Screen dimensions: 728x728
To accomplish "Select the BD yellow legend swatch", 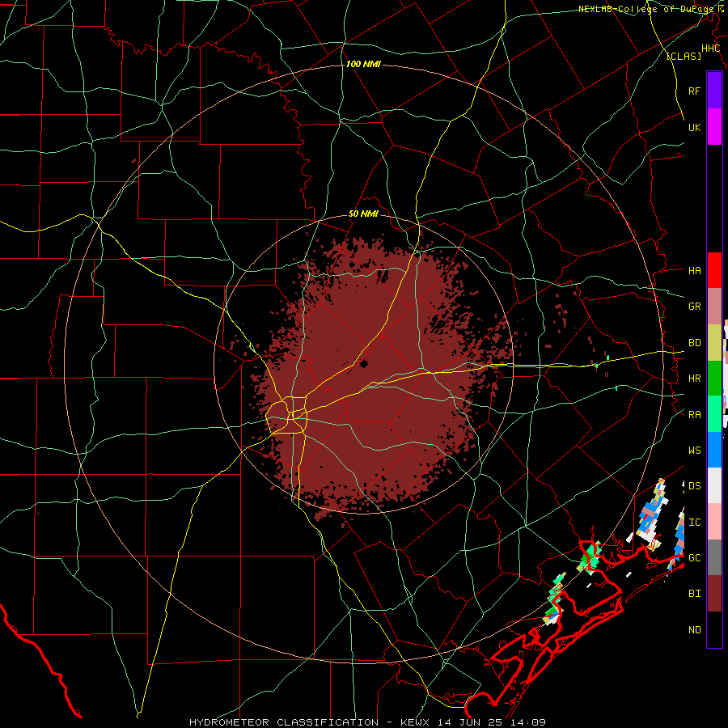I will [714, 342].
